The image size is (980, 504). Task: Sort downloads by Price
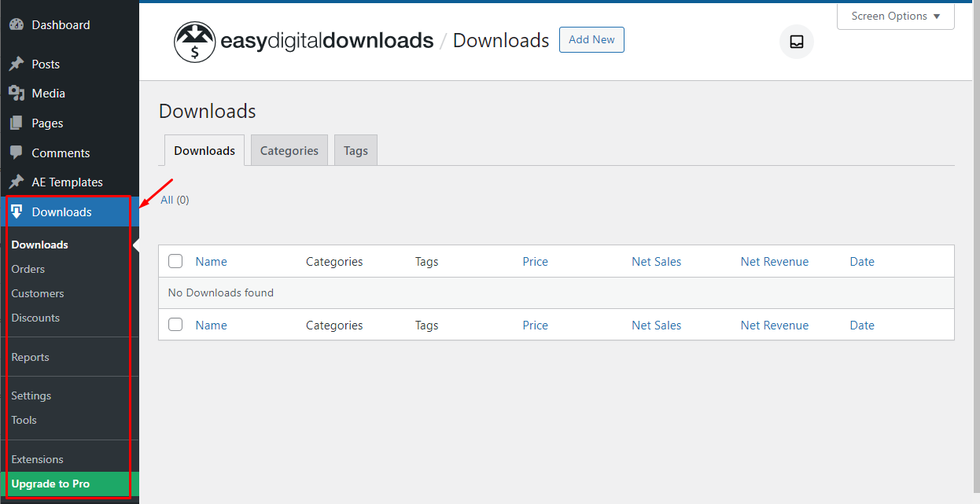point(535,261)
